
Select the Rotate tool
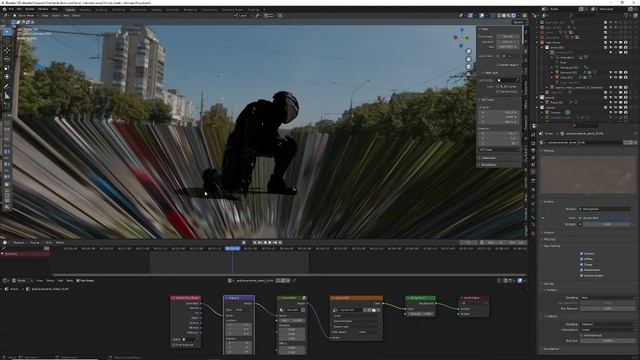pyautogui.click(x=7, y=59)
